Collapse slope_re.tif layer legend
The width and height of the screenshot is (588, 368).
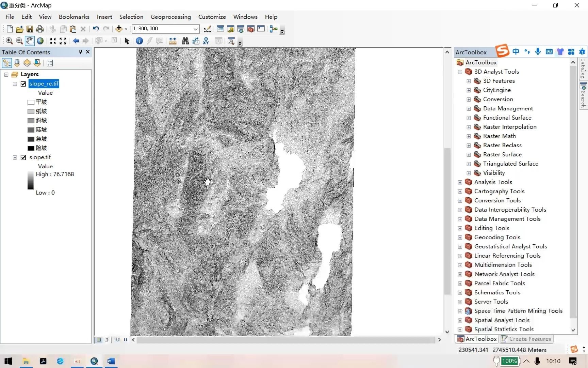(x=15, y=84)
